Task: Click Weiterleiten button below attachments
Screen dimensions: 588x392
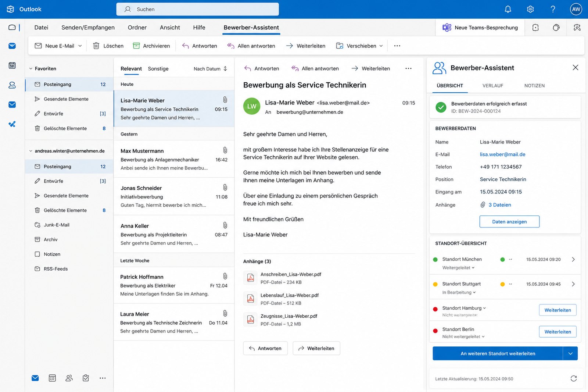Action: 316,348
